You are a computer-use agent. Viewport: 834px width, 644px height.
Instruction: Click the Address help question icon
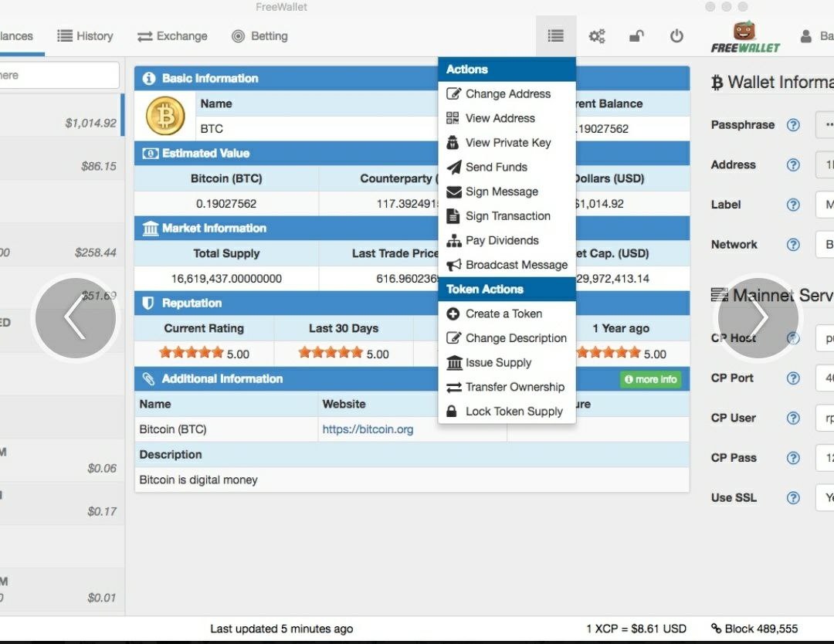pos(793,164)
